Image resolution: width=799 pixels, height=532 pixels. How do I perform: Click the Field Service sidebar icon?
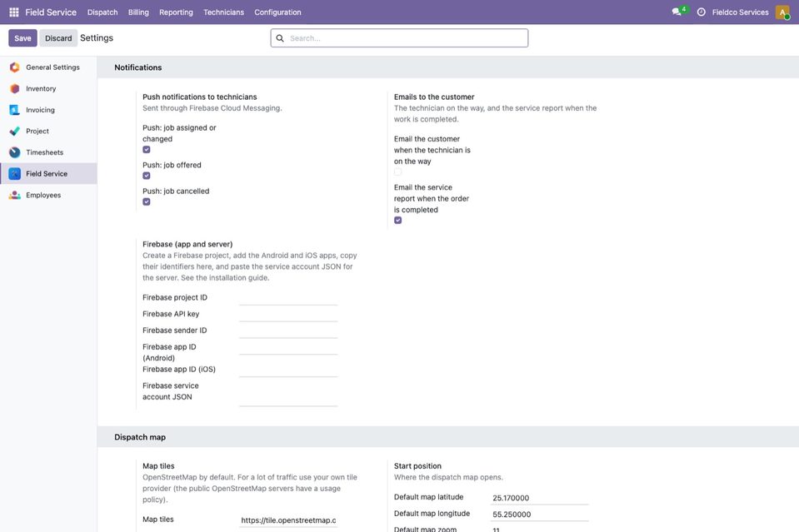coord(15,174)
